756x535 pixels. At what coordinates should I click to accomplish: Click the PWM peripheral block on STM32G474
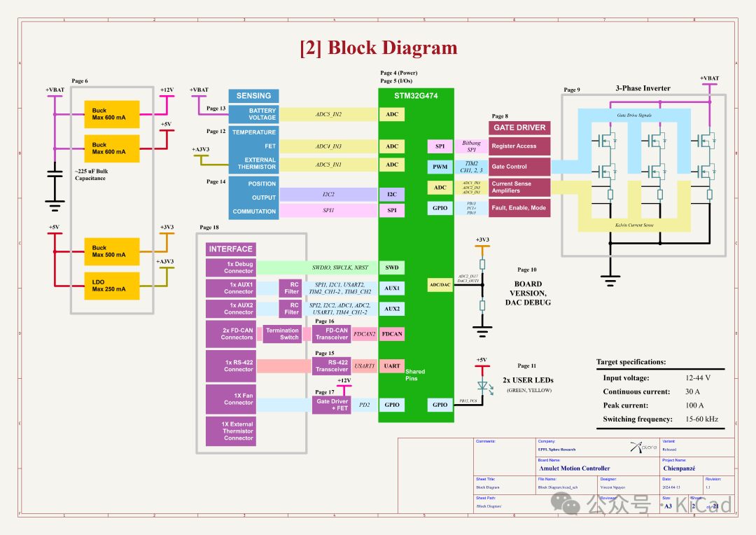click(x=439, y=167)
